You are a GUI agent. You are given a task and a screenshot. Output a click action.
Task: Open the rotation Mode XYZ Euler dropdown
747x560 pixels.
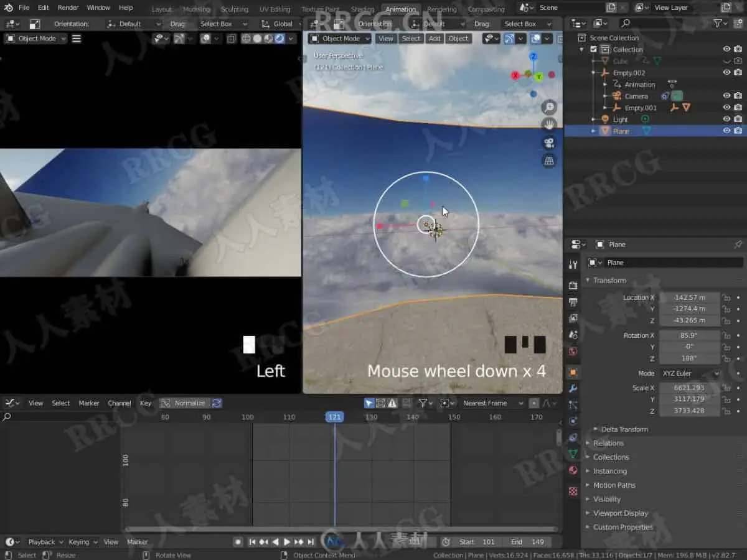click(690, 373)
